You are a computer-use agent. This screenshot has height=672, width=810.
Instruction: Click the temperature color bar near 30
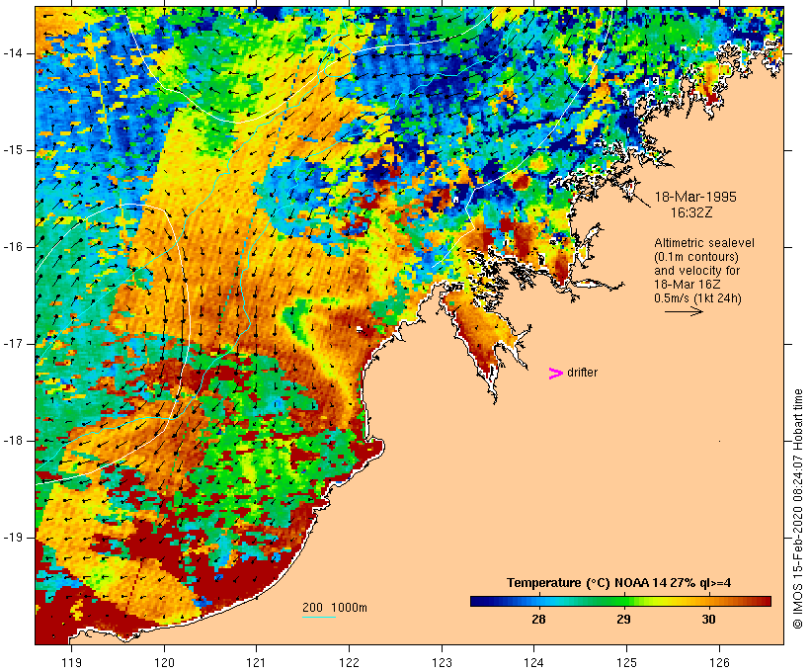coord(709,601)
